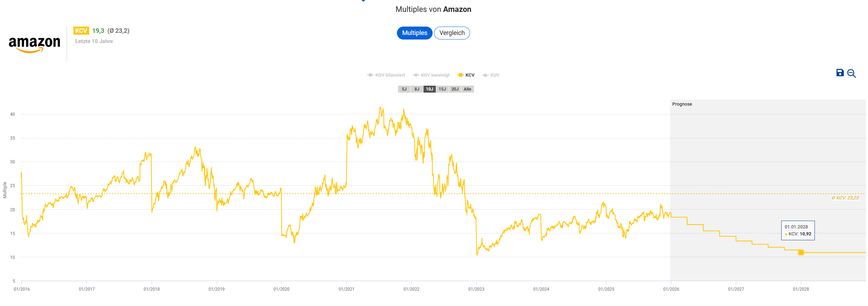Select the 10J time range

(429, 89)
